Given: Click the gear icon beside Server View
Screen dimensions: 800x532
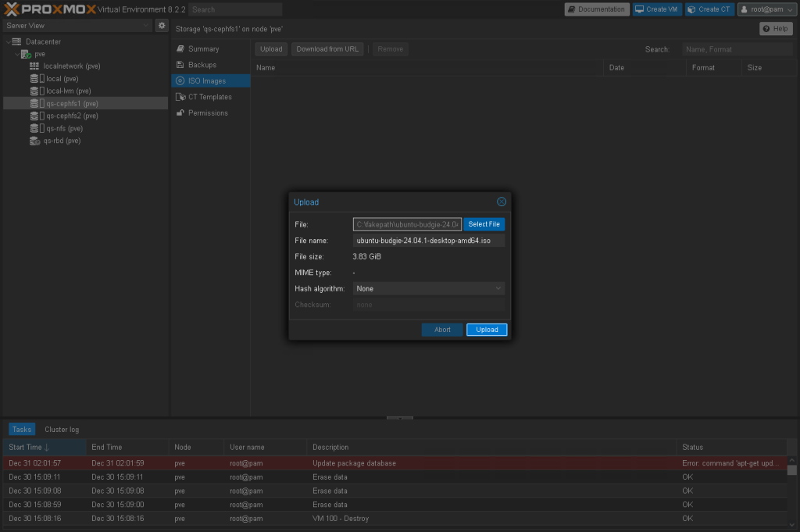Looking at the screenshot, I should tap(162, 26).
